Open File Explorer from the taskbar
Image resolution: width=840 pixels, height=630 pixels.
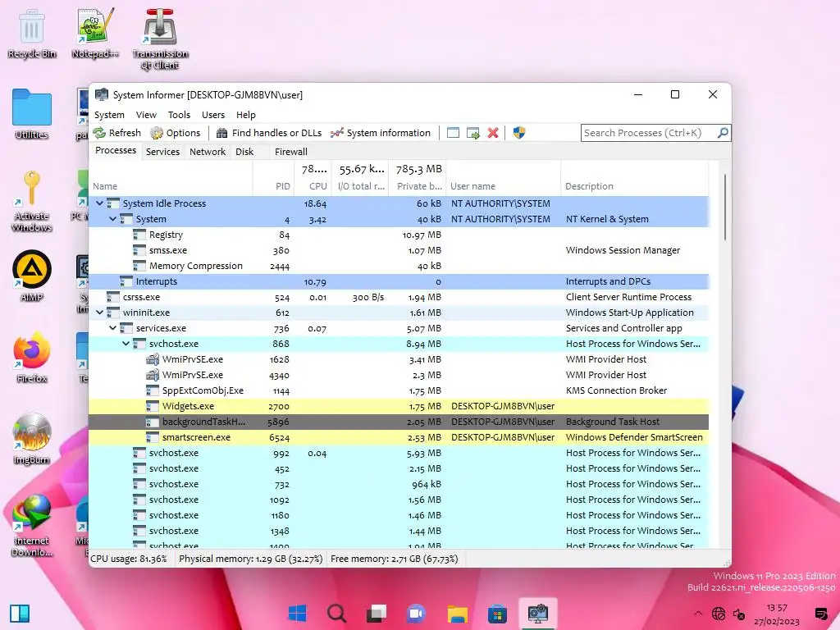point(458,613)
